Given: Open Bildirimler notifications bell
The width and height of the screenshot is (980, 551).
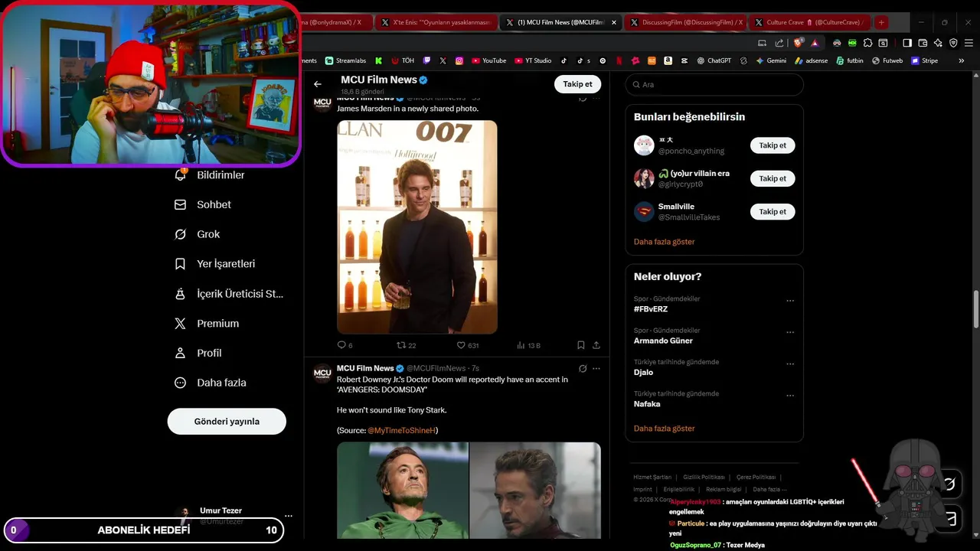Looking at the screenshot, I should (211, 175).
